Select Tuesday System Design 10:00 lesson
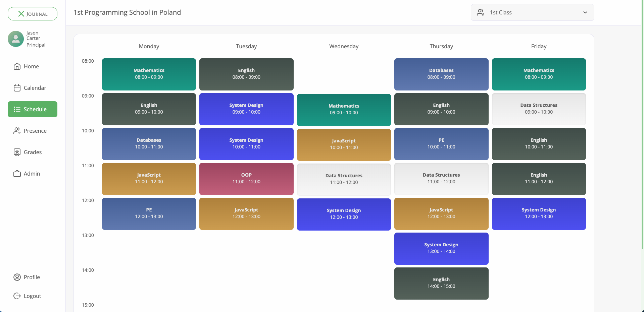 tap(246, 144)
